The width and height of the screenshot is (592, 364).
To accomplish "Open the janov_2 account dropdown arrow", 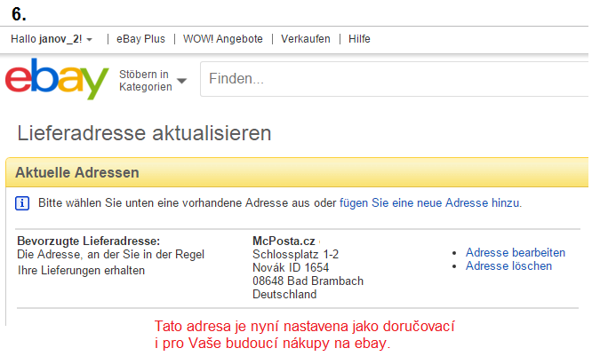I will (x=90, y=39).
